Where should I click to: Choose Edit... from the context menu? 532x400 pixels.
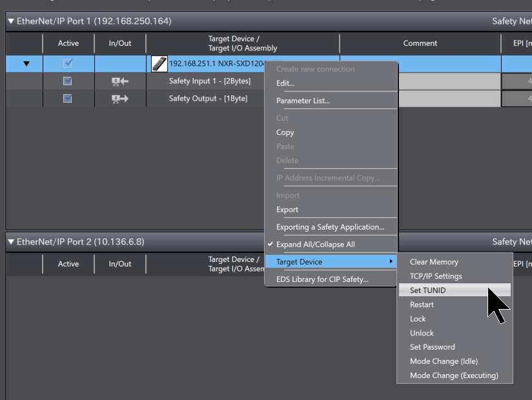[285, 83]
